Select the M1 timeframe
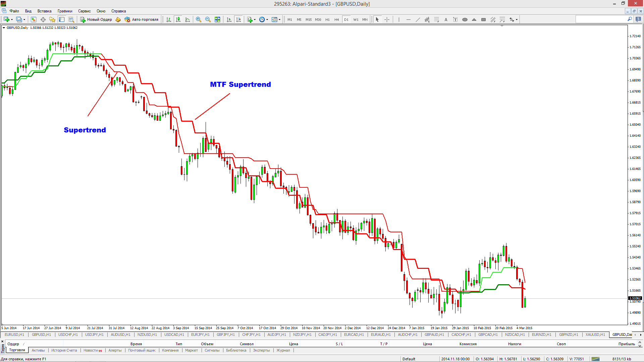Viewport: 644px width, 362px height. click(290, 19)
